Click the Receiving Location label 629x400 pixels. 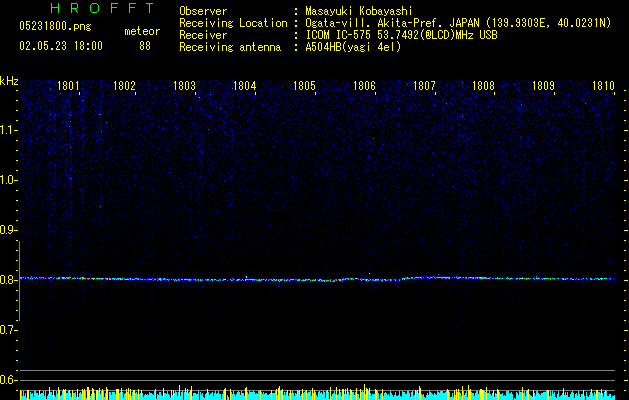(233, 23)
